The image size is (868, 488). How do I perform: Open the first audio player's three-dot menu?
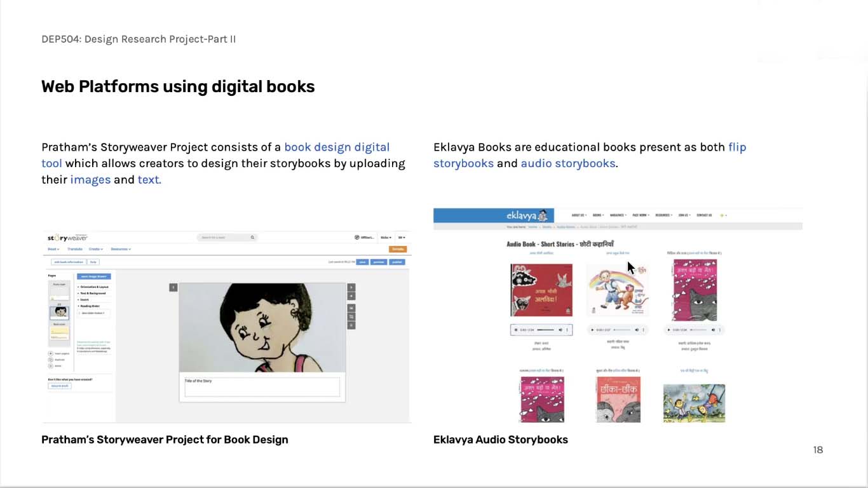click(x=567, y=330)
